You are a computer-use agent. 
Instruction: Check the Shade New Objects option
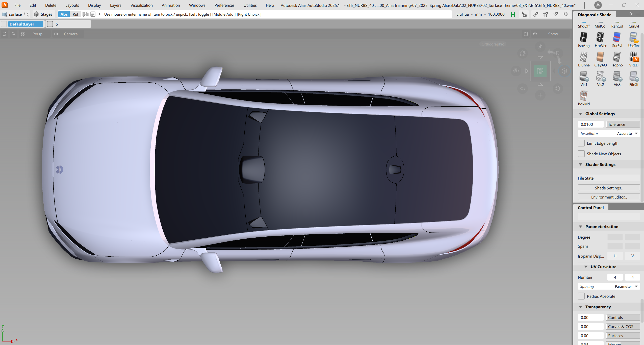point(581,154)
